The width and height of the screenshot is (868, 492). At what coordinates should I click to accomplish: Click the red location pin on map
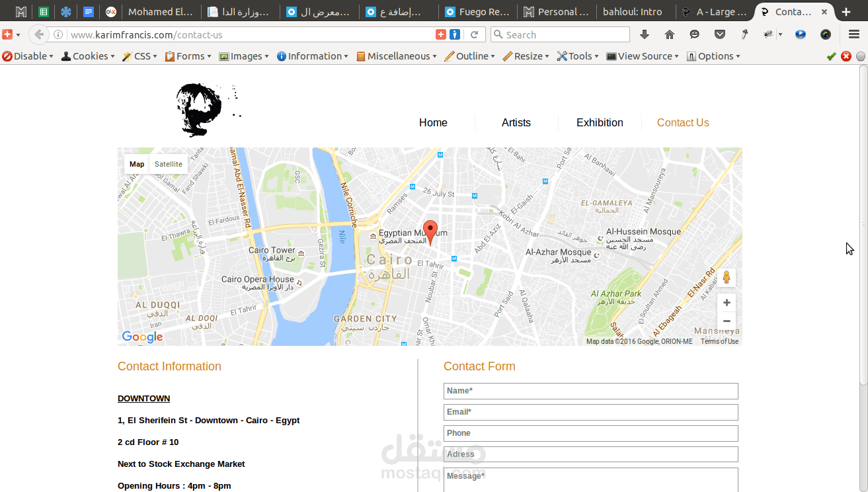coord(430,233)
